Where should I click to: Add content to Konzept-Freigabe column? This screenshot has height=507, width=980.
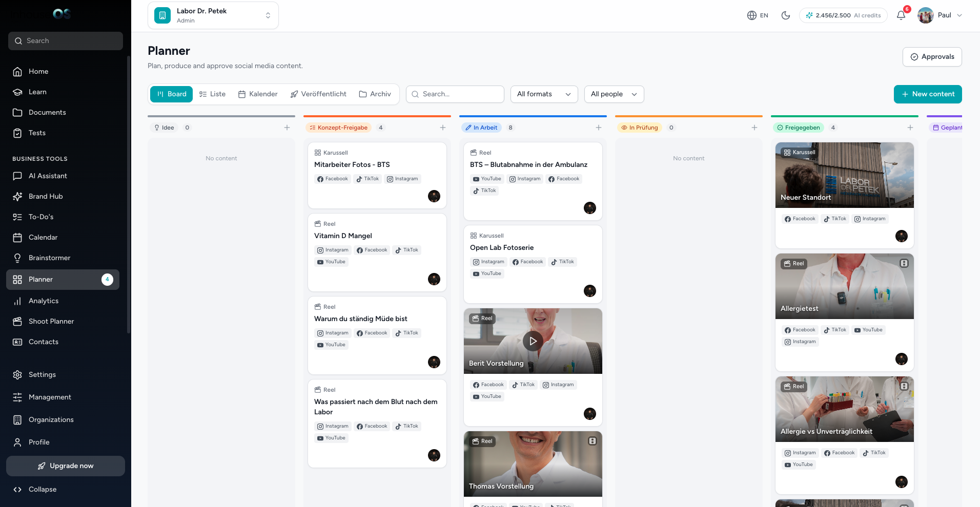[x=443, y=128]
